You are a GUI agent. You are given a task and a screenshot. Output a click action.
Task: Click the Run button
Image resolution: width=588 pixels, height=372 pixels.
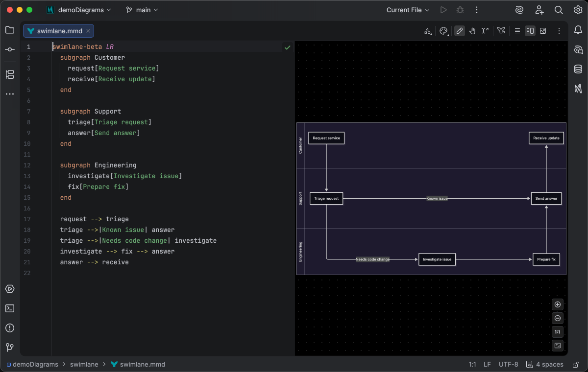443,10
